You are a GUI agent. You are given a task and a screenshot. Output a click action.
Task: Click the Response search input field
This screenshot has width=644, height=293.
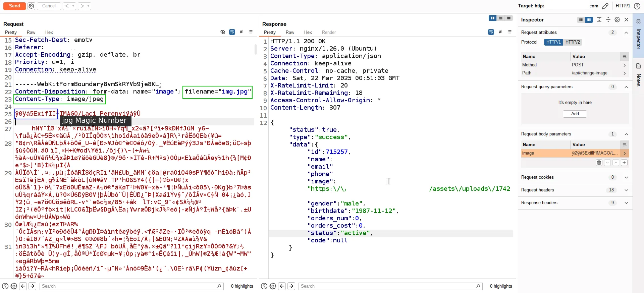tap(389, 286)
